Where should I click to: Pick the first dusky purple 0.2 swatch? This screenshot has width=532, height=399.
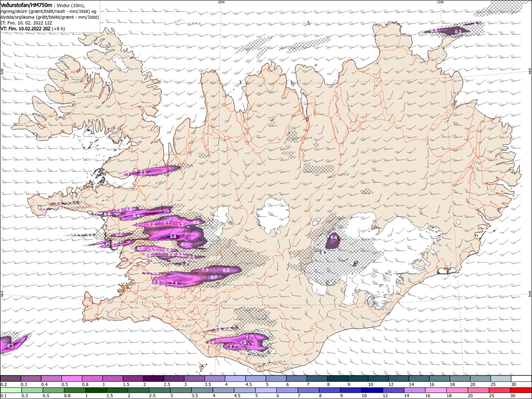point(10,379)
